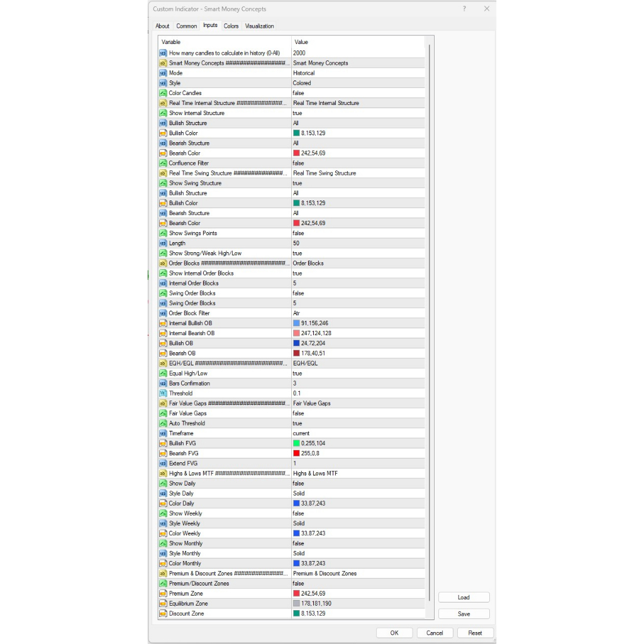
Task: Click the dialog help question mark
Action: 465,9
